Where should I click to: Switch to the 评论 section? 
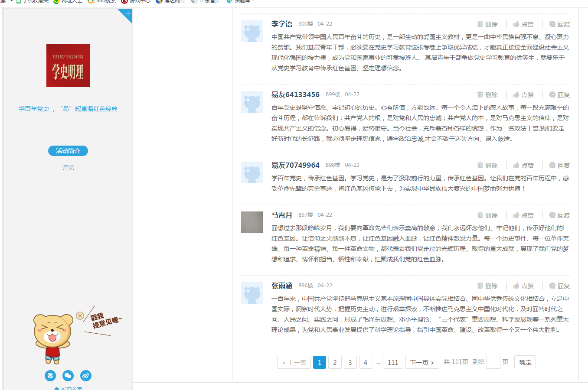pos(68,167)
